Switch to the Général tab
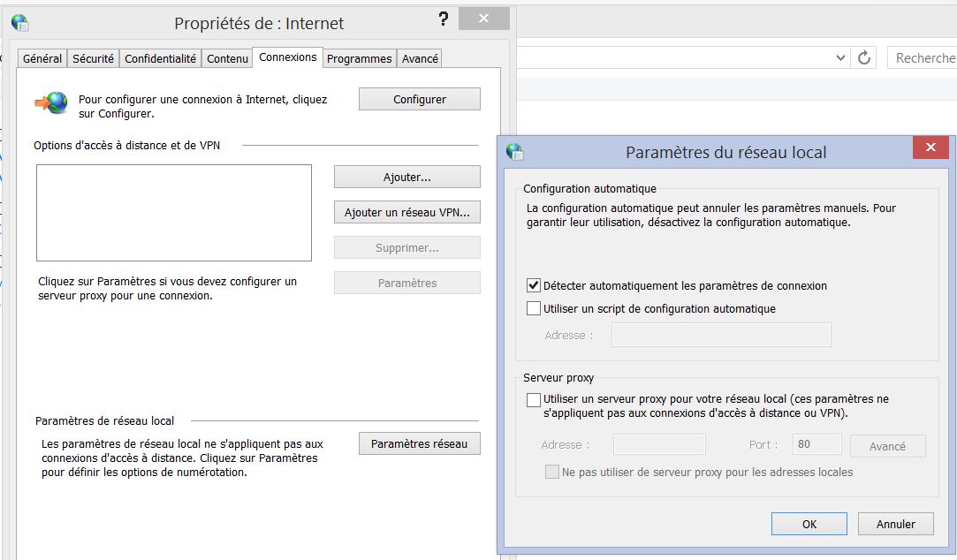This screenshot has height=560, width=957. point(42,58)
